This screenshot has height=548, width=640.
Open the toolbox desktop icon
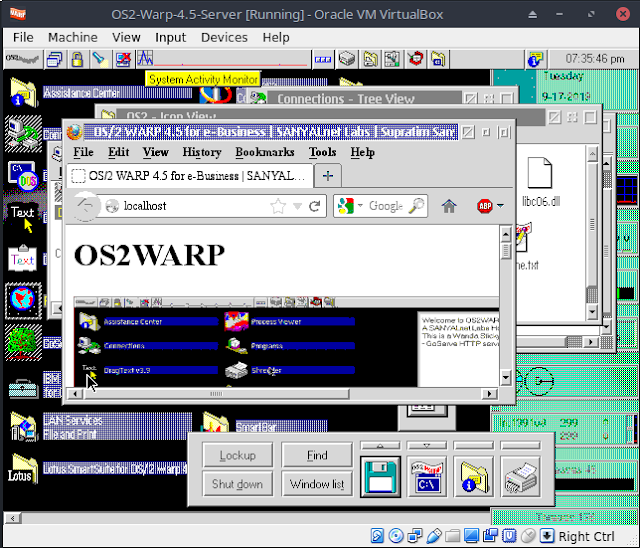coord(23,388)
